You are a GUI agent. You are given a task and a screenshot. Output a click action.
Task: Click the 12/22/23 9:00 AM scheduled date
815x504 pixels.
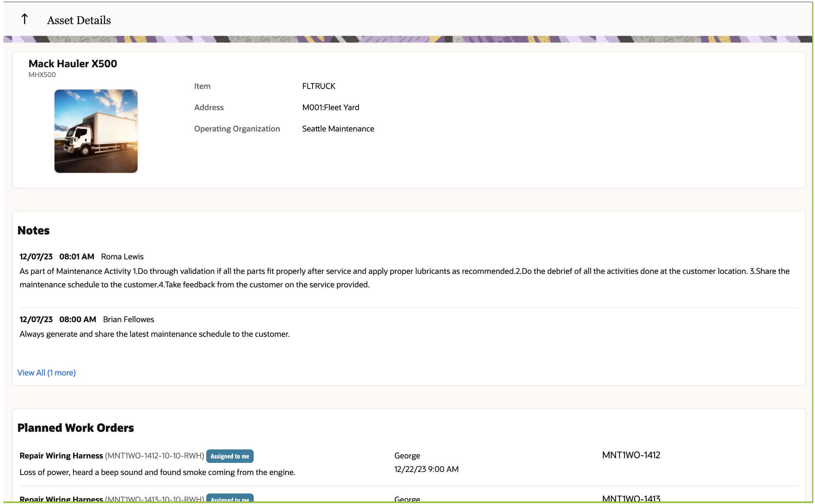click(x=426, y=469)
